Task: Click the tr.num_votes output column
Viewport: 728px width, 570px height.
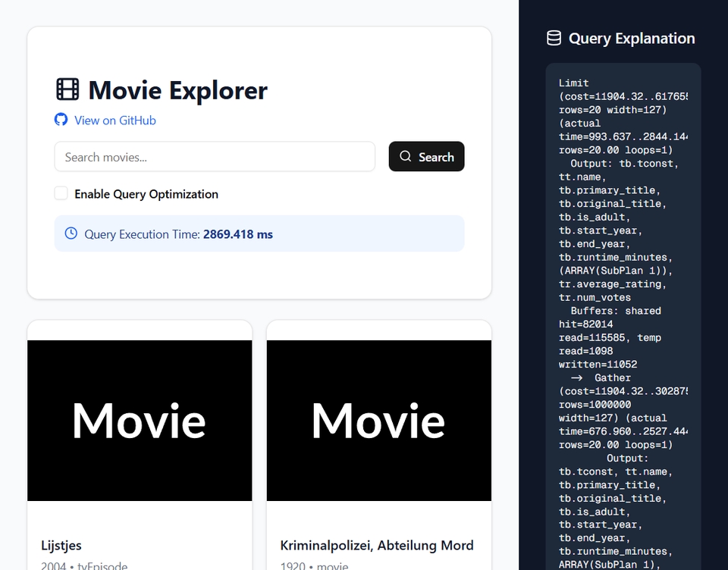Action: 595,298
